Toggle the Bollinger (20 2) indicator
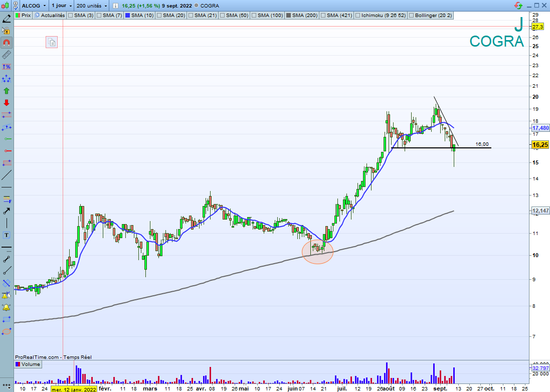This screenshot has height=392, width=550. pos(430,16)
